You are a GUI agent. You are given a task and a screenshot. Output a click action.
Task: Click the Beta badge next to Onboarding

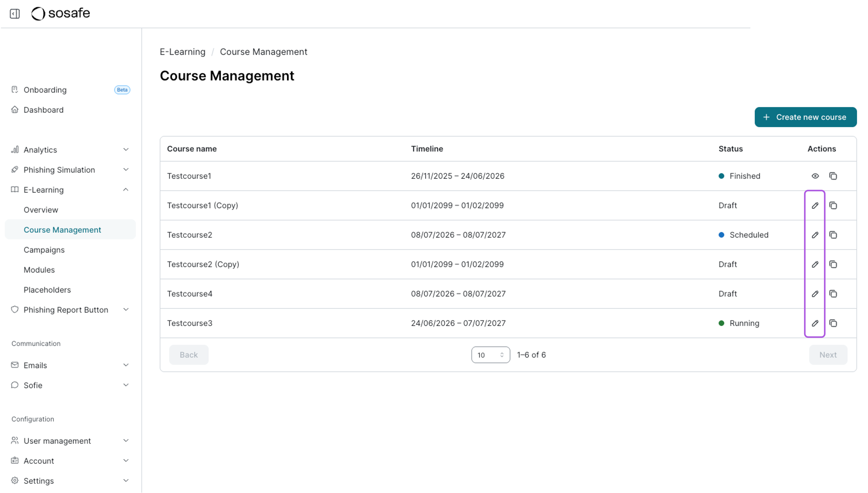[x=122, y=90]
